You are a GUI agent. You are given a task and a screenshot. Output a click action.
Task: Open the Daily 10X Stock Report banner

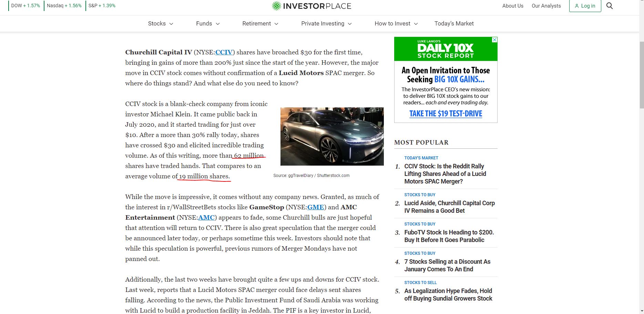446,49
